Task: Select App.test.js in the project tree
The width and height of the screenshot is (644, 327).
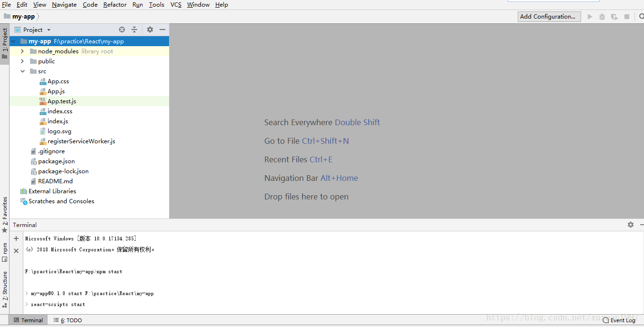Action: 62,101
